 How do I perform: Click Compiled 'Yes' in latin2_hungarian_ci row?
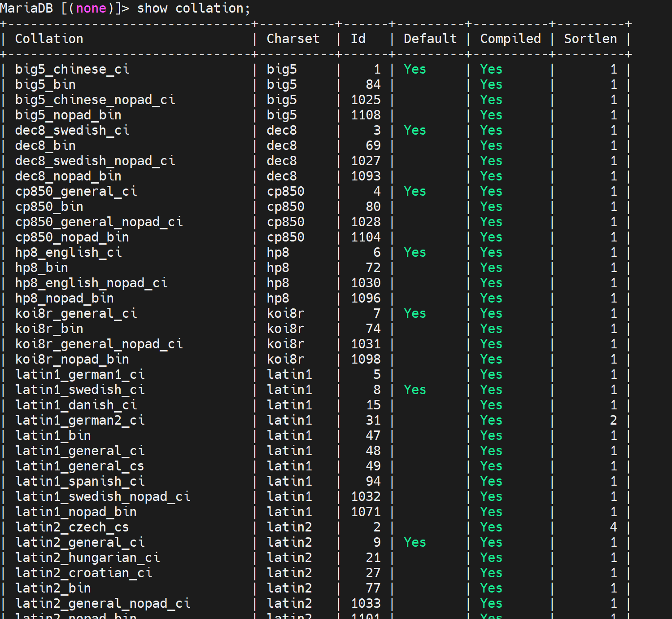[x=491, y=558]
